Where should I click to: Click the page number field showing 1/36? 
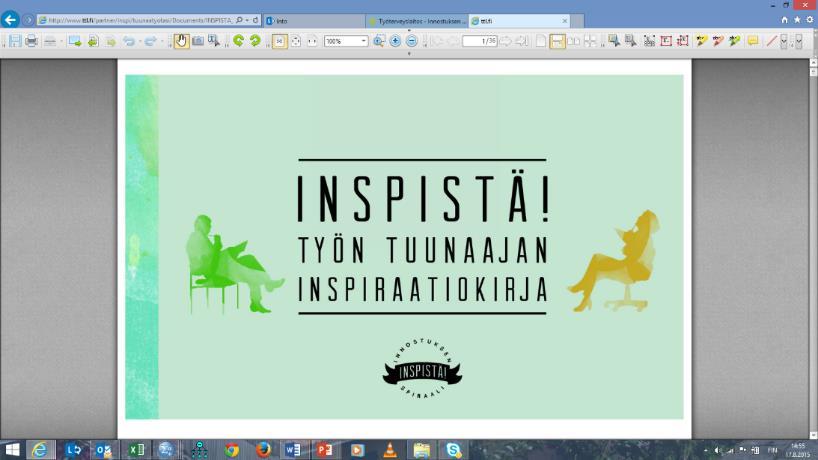[x=479, y=41]
